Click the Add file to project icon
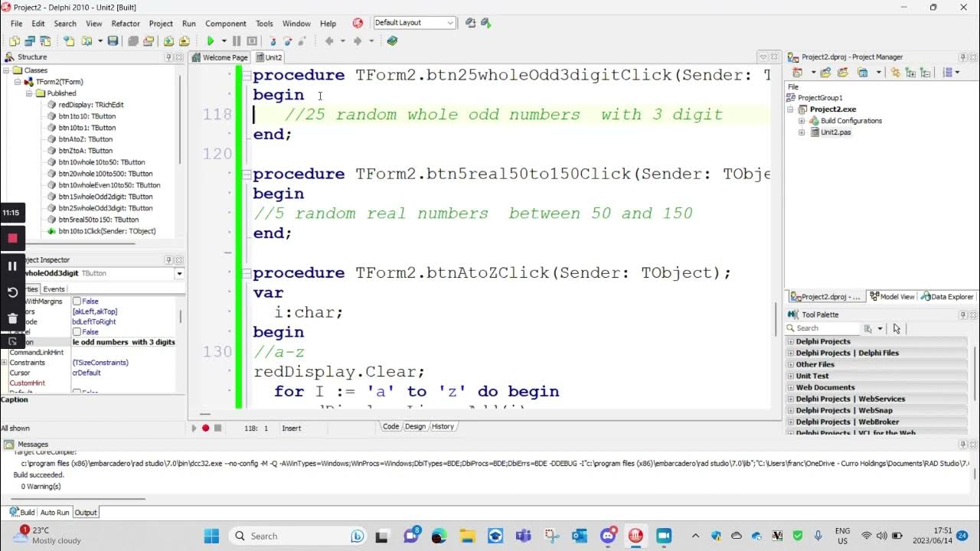 [x=169, y=41]
